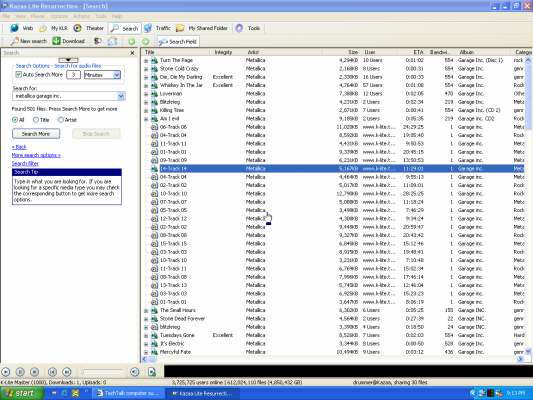This screenshot has height=400, width=533.
Task: Expand the Tuesdays Gone row
Action: tap(146, 335)
